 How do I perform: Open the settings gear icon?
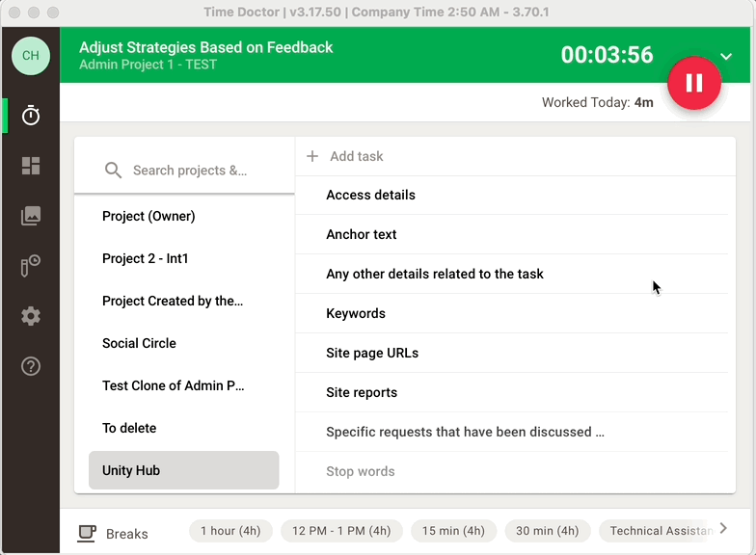click(x=31, y=316)
